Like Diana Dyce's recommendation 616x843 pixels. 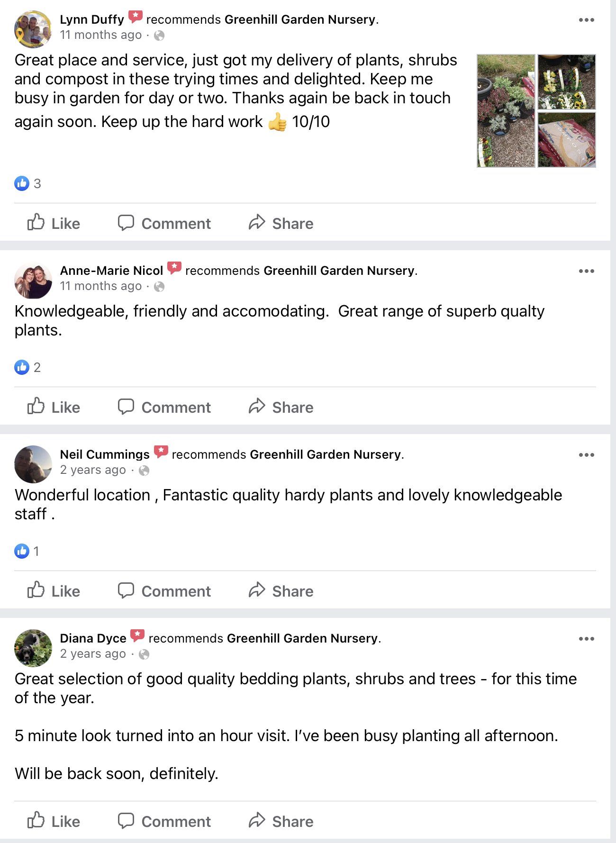point(54,821)
